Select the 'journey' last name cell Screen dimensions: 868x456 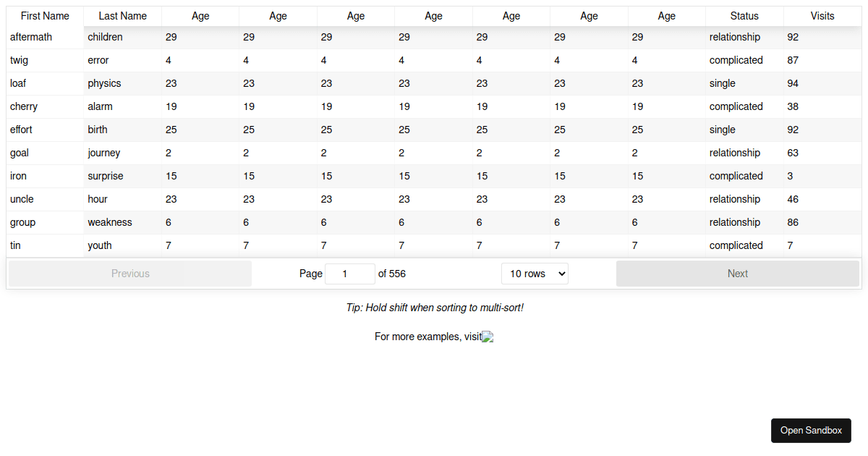[x=123, y=153]
